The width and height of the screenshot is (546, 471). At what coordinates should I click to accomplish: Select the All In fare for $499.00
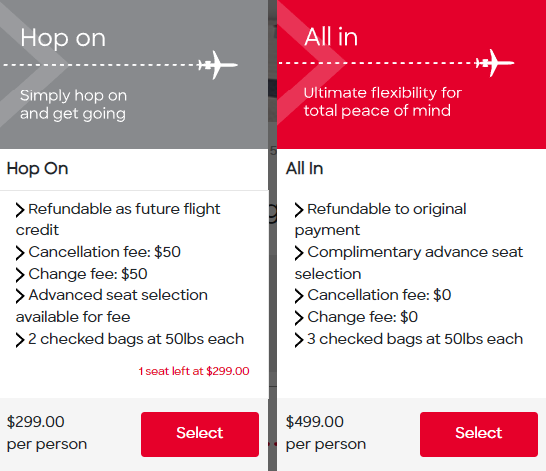point(479,434)
